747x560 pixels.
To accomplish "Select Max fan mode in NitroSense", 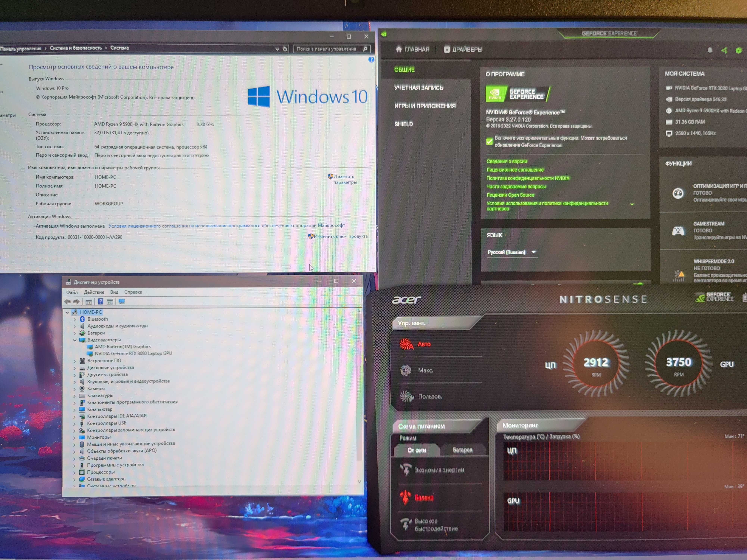I will pyautogui.click(x=416, y=370).
